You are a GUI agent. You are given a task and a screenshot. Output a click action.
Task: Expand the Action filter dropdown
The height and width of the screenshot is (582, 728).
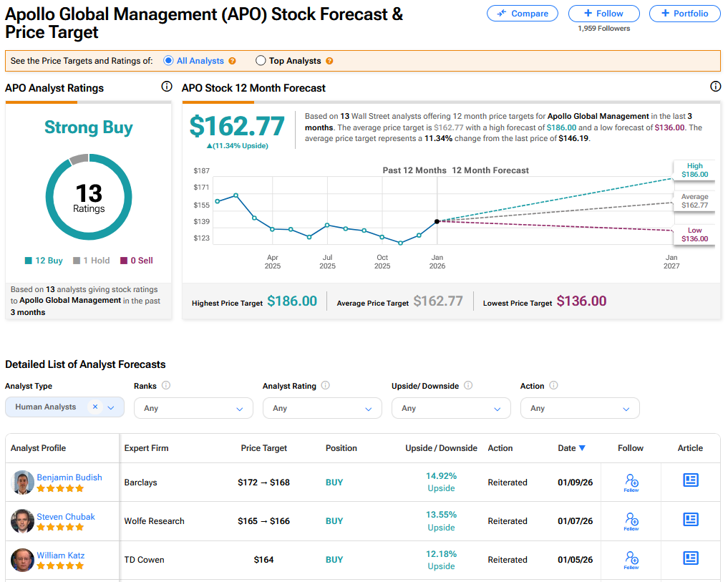coord(580,408)
